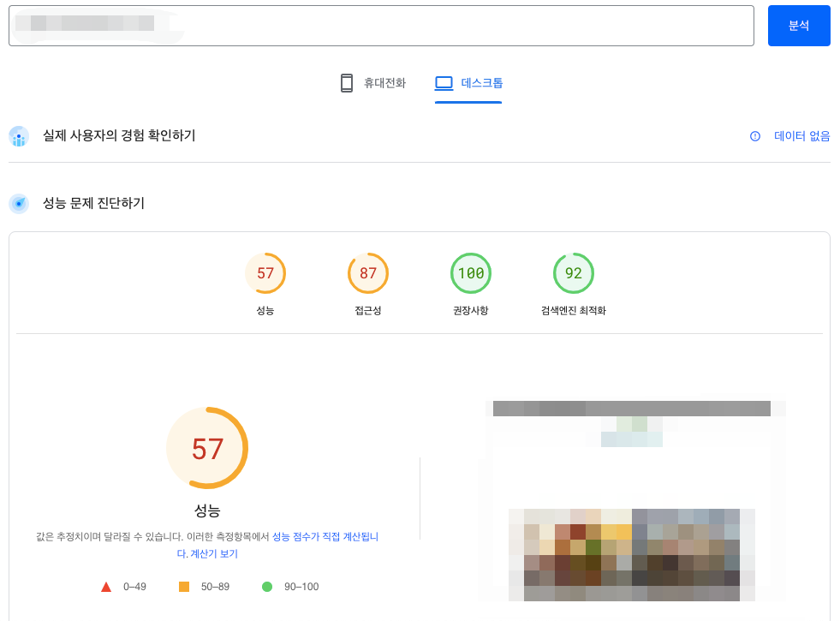Screen dimensions: 840x621
Task: Click the red triangle legend icon for 0-49
Action: pos(106,587)
